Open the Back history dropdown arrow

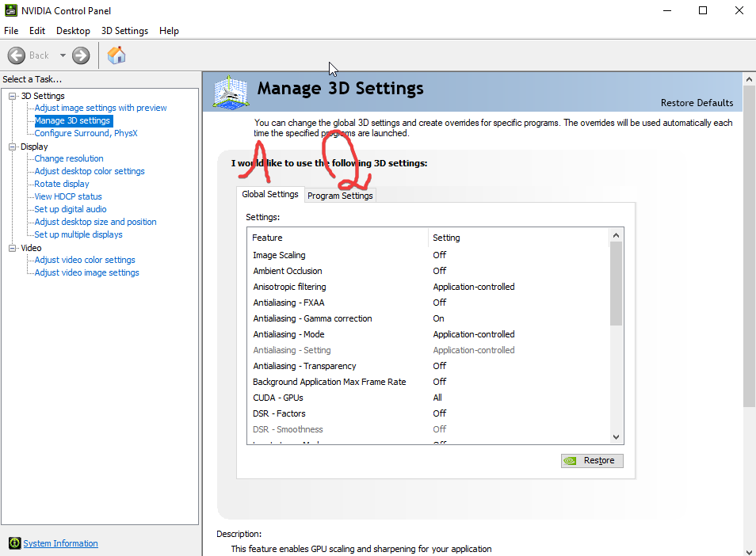[x=63, y=55]
